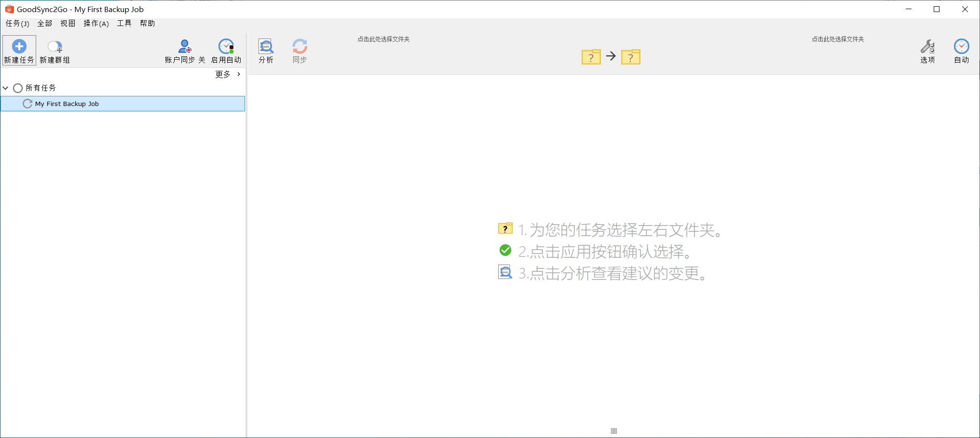
Task: Select My First Backup Job in list
Action: pyautogui.click(x=67, y=104)
